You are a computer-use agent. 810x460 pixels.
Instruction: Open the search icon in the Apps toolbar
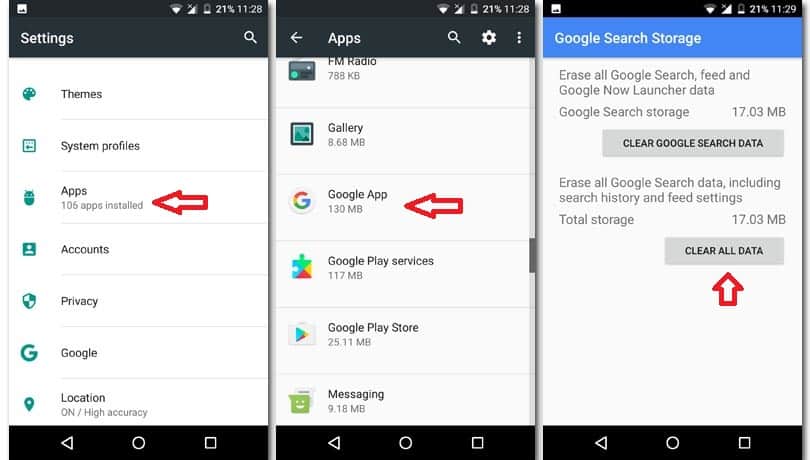coord(454,37)
